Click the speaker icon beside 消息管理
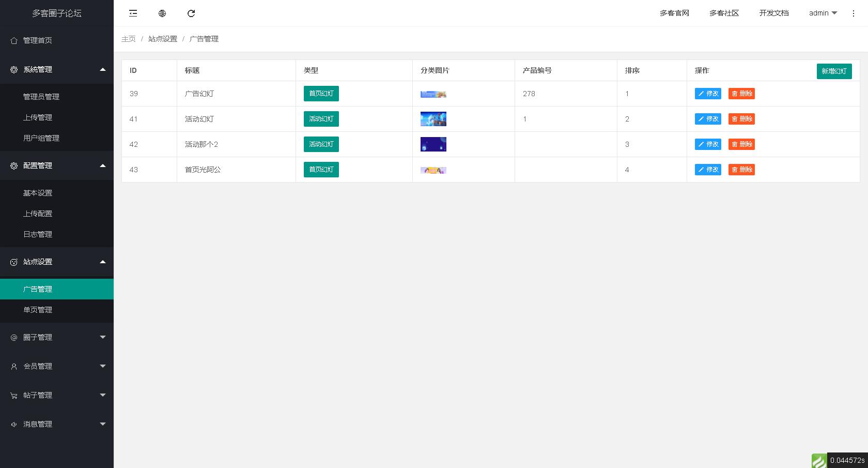Viewport: 868px width, 468px height. tap(14, 424)
